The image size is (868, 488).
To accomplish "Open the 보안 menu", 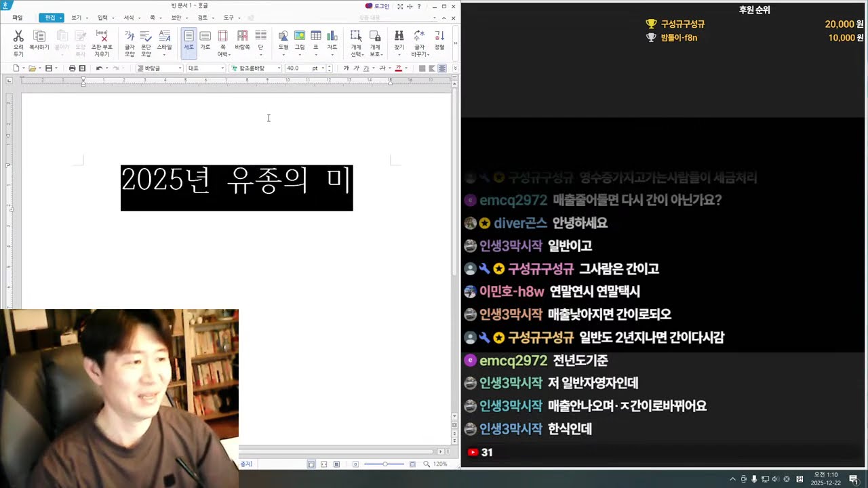I will pyautogui.click(x=176, y=18).
